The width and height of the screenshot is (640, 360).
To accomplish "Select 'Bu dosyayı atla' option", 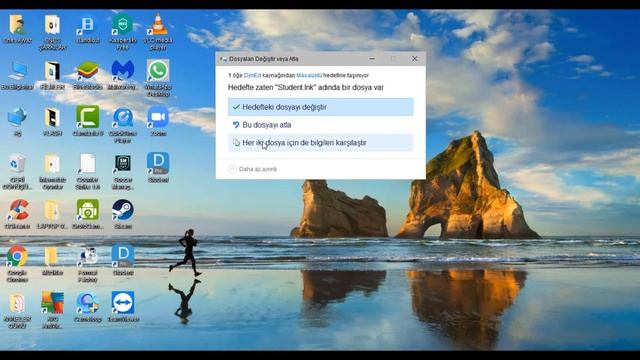I will tap(320, 125).
